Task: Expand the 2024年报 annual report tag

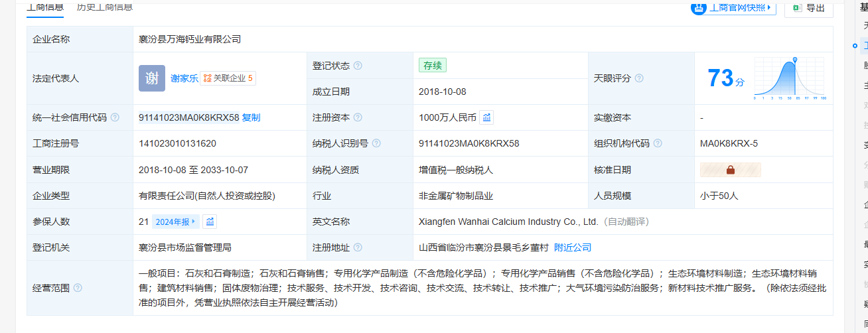Action: click(x=175, y=222)
